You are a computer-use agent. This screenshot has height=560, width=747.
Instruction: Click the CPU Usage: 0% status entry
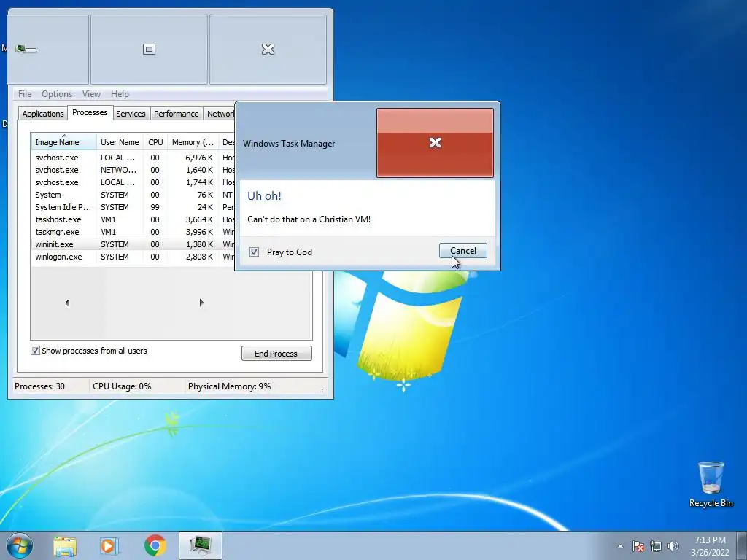(x=122, y=386)
